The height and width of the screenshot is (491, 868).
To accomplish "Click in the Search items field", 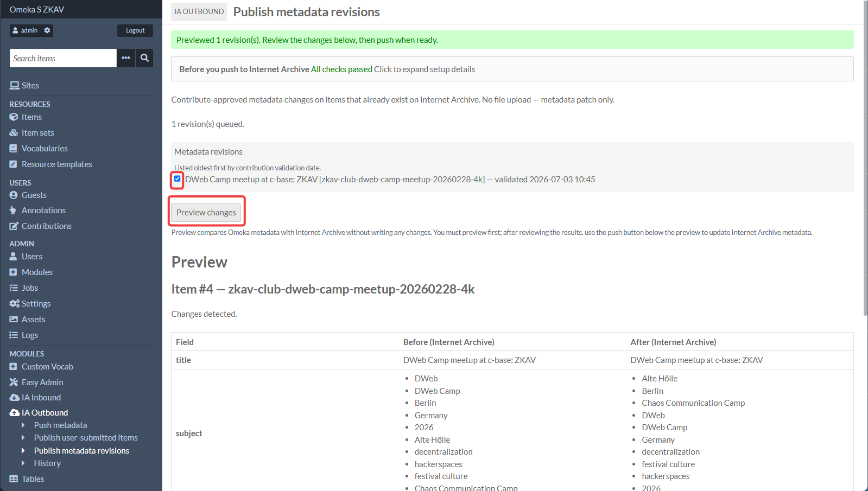I will pyautogui.click(x=63, y=58).
